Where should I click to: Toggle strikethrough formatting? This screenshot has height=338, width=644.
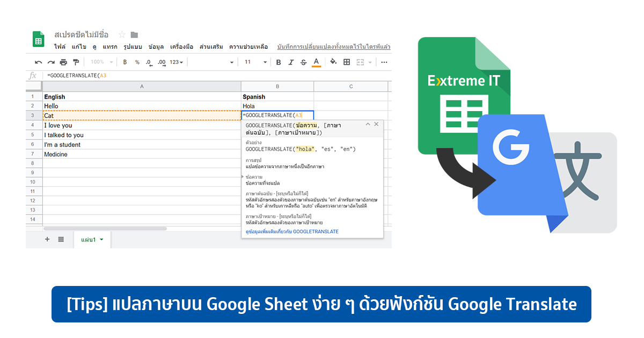click(304, 62)
